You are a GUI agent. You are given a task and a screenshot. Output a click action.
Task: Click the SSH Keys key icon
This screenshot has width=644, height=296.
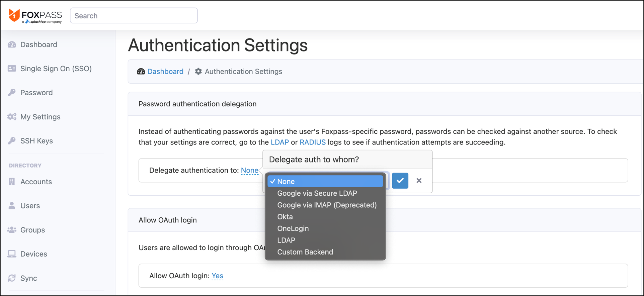(x=12, y=141)
